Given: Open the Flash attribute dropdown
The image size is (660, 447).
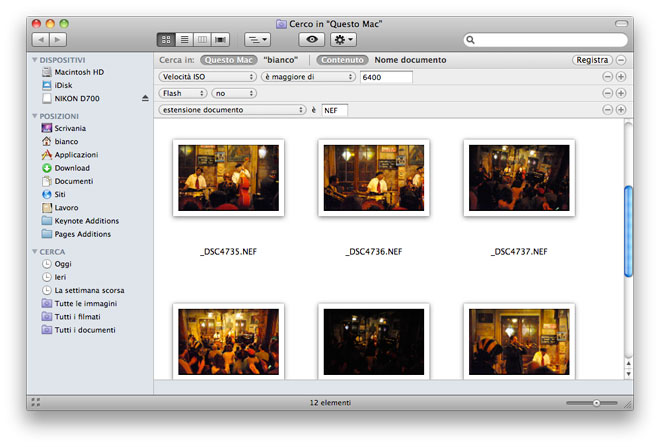Looking at the screenshot, I should [183, 93].
